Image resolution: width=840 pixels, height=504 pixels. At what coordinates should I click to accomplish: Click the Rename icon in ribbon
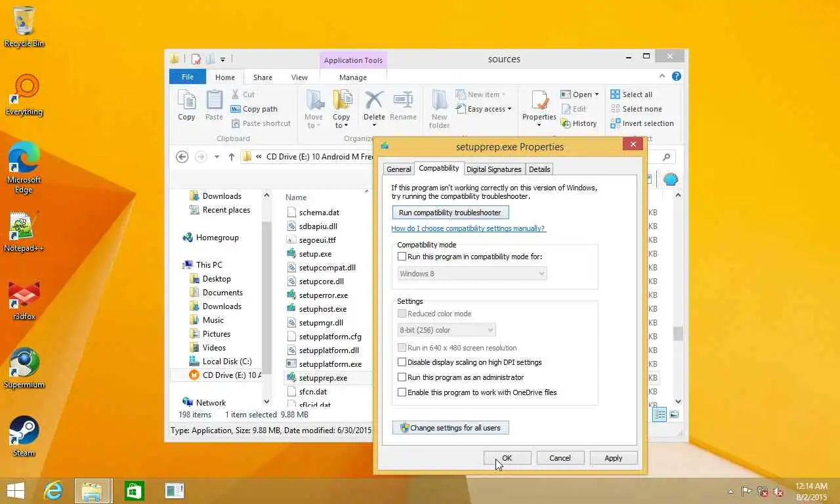click(403, 106)
